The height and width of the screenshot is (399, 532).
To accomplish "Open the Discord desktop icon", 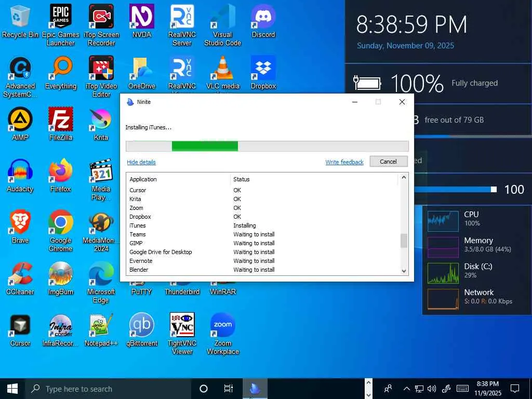I will [263, 21].
